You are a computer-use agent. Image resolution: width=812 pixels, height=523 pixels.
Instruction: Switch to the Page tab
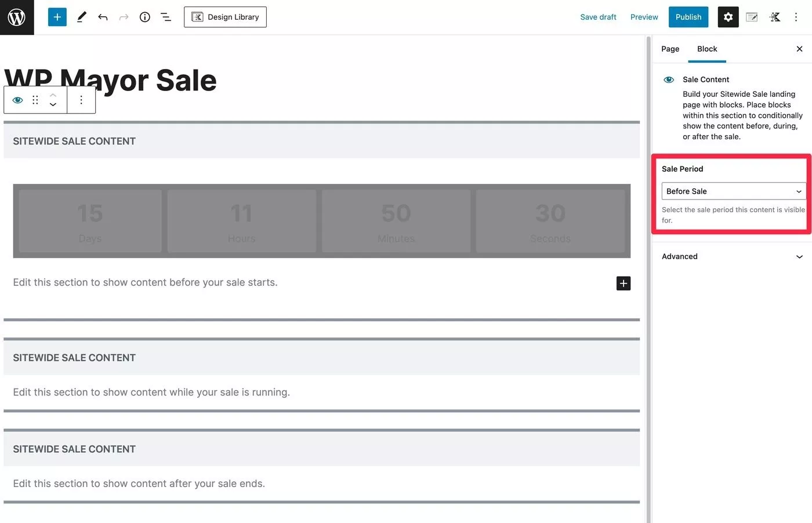click(x=670, y=49)
